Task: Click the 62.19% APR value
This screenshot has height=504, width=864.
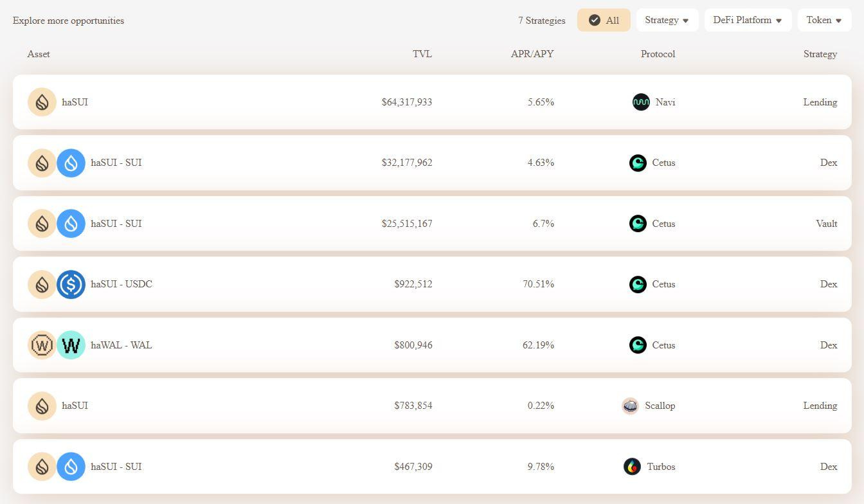Action: (539, 345)
